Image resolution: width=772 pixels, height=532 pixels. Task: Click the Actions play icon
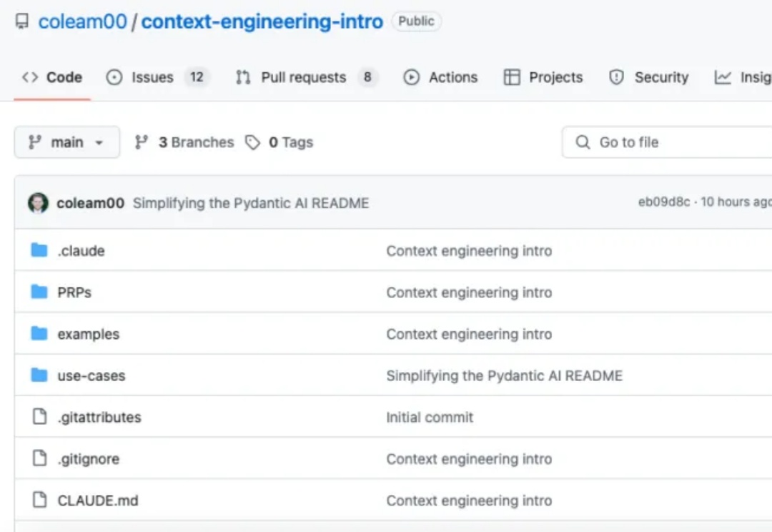pos(412,77)
